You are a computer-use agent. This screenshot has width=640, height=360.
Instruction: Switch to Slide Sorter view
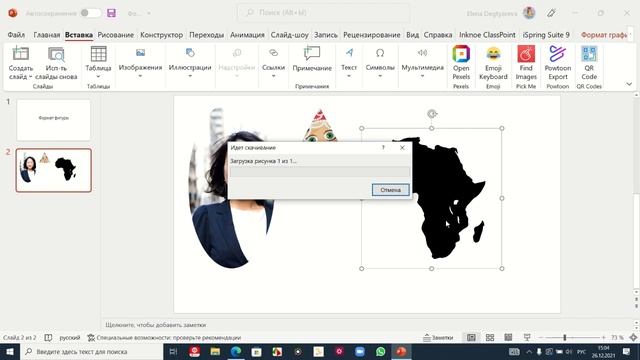(490, 338)
